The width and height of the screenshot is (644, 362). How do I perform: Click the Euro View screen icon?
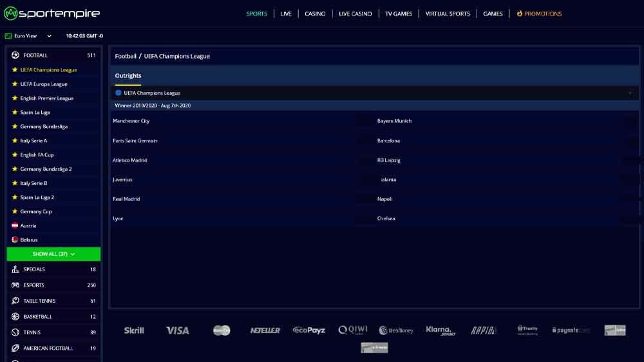pos(8,36)
